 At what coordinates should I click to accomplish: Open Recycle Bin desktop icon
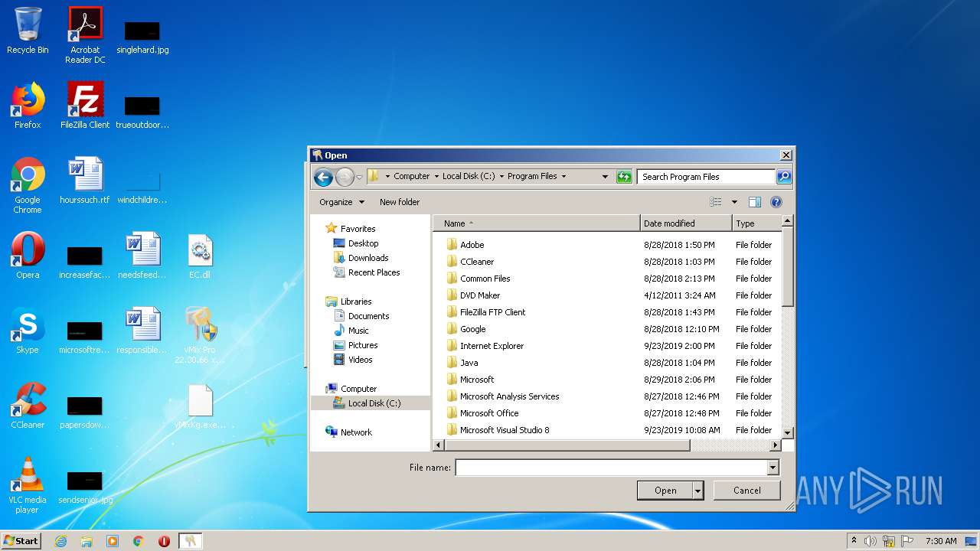(x=28, y=31)
